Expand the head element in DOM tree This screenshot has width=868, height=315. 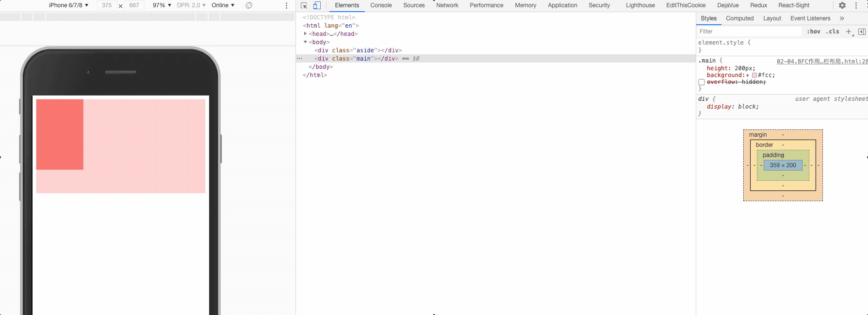[x=305, y=34]
